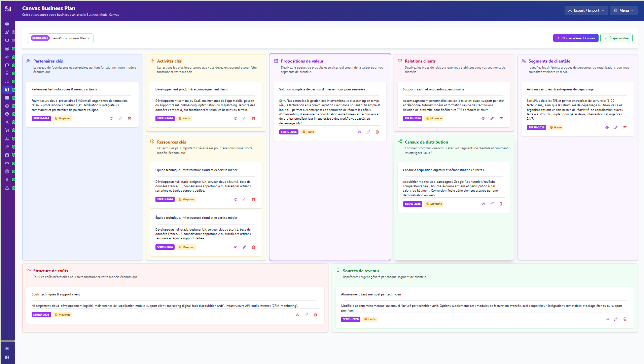The height and width of the screenshot is (364, 644).
Task: Click the Sources de revenus section heading
Action: coord(361,271)
